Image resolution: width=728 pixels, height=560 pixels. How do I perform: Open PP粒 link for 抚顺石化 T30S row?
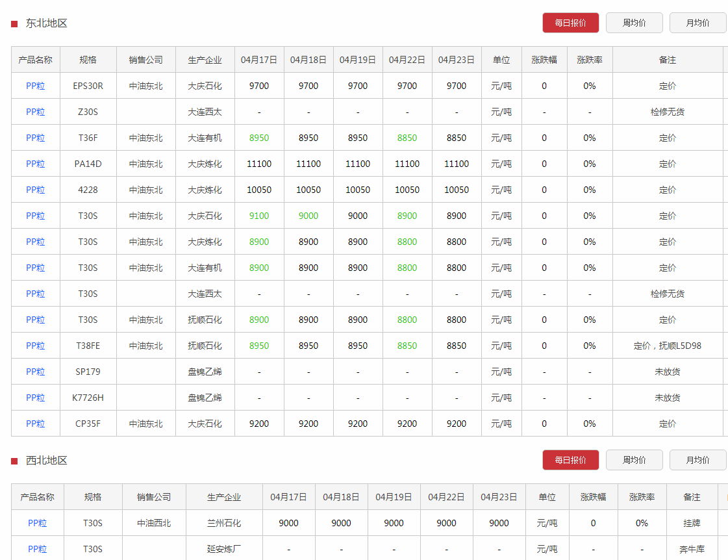[35, 320]
